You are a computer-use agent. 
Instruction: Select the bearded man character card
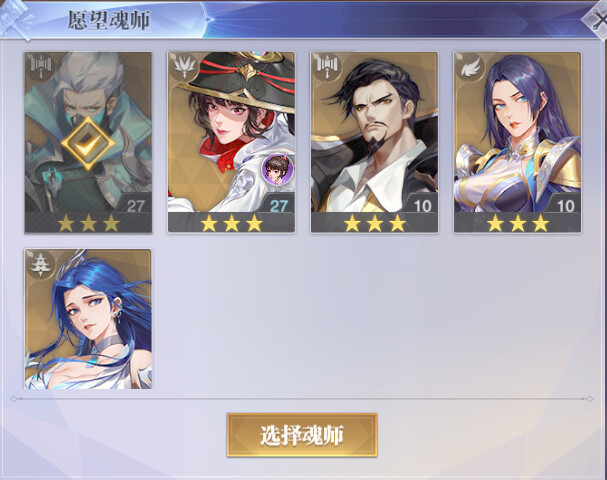[374, 142]
